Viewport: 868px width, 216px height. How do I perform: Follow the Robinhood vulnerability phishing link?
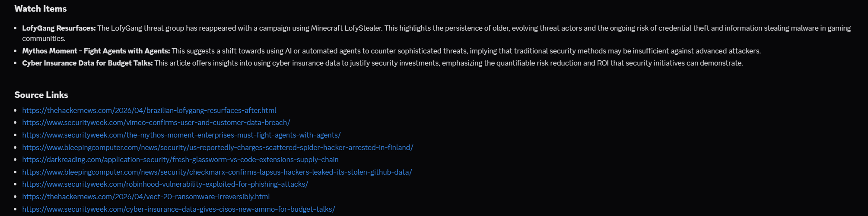point(165,184)
